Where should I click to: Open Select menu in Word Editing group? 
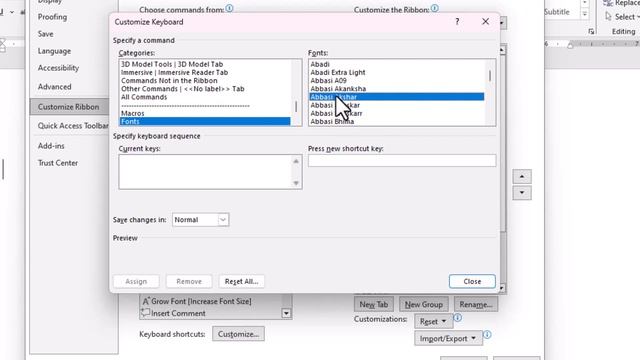(x=622, y=17)
